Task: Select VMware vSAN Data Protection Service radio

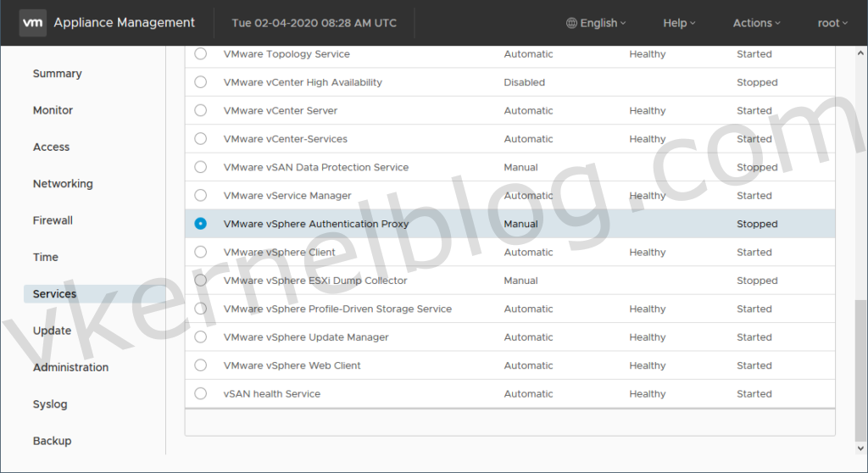Action: pos(200,167)
